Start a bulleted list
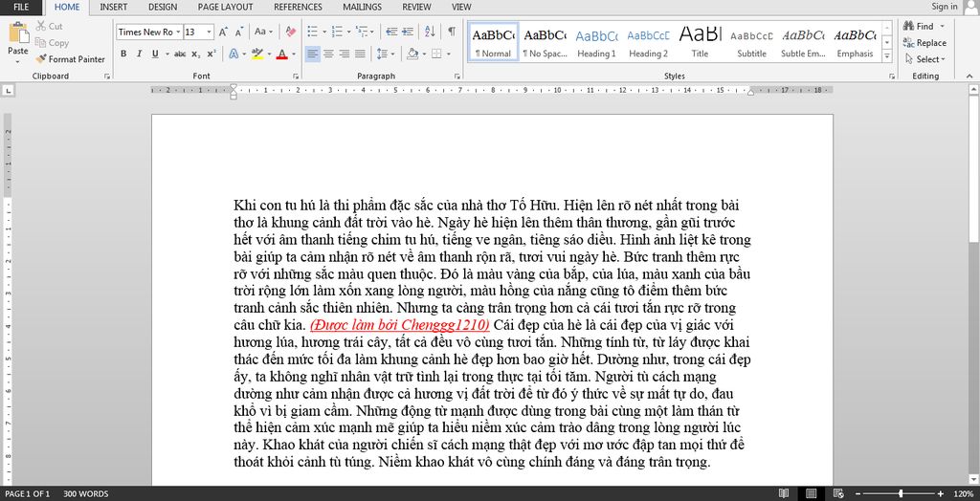 pyautogui.click(x=313, y=32)
